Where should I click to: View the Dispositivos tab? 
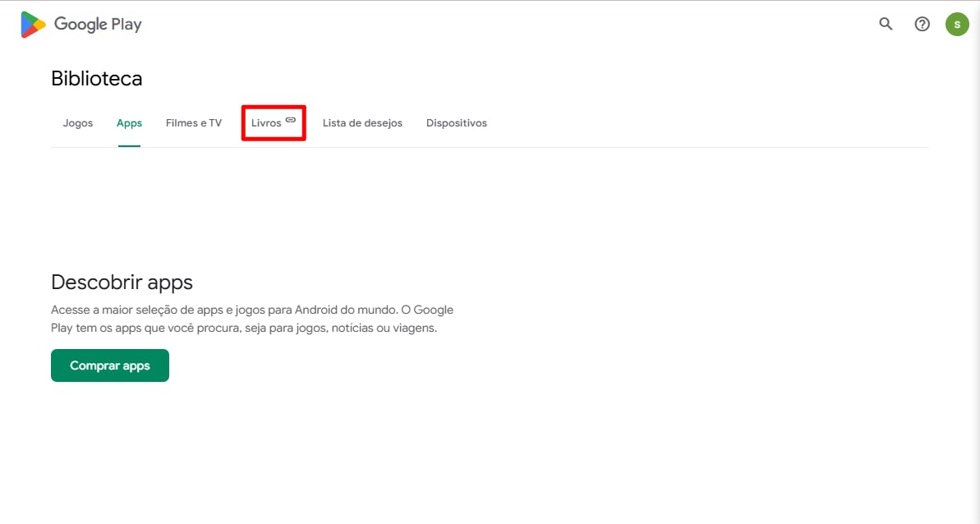click(x=457, y=122)
